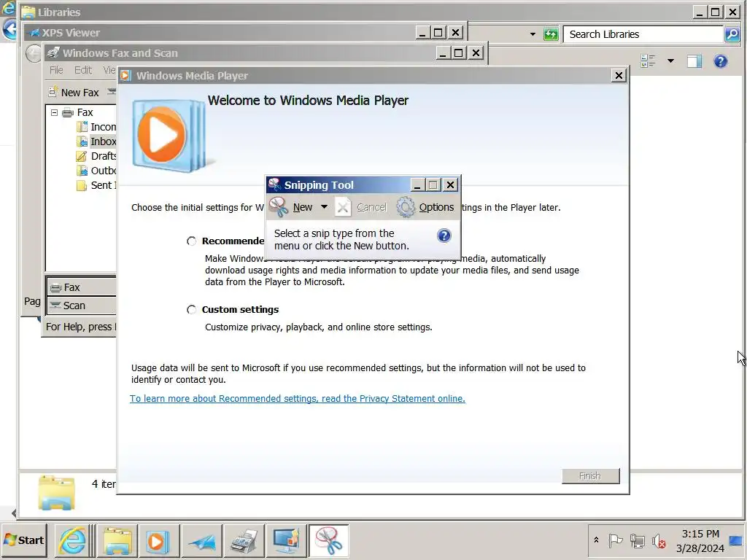The height and width of the screenshot is (560, 747).
Task: Toggle the preview pane icon in Libraries
Action: click(694, 61)
